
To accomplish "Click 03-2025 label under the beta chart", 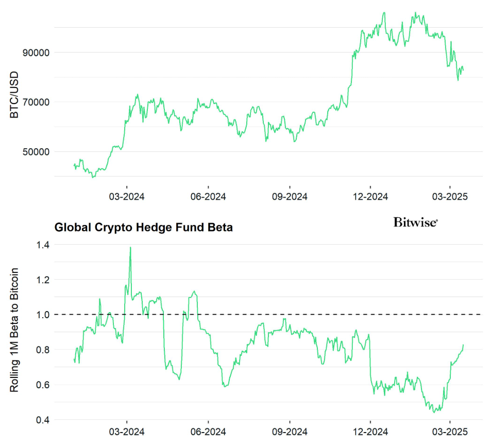I will [x=451, y=430].
